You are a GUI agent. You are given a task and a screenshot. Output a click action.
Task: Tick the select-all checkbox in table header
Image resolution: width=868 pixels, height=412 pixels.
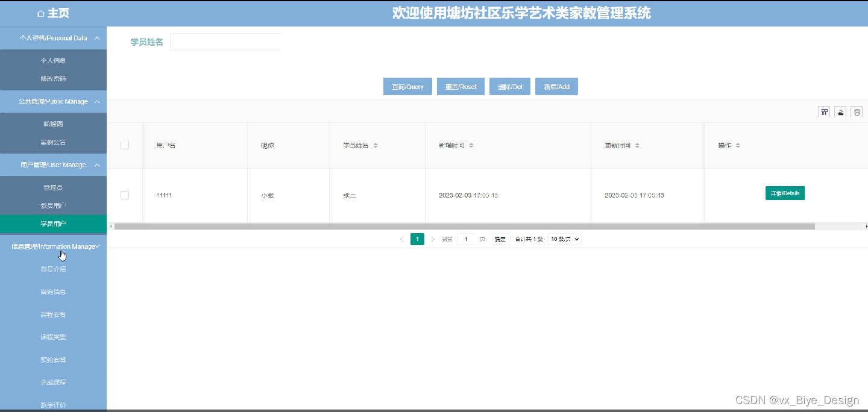(x=125, y=145)
